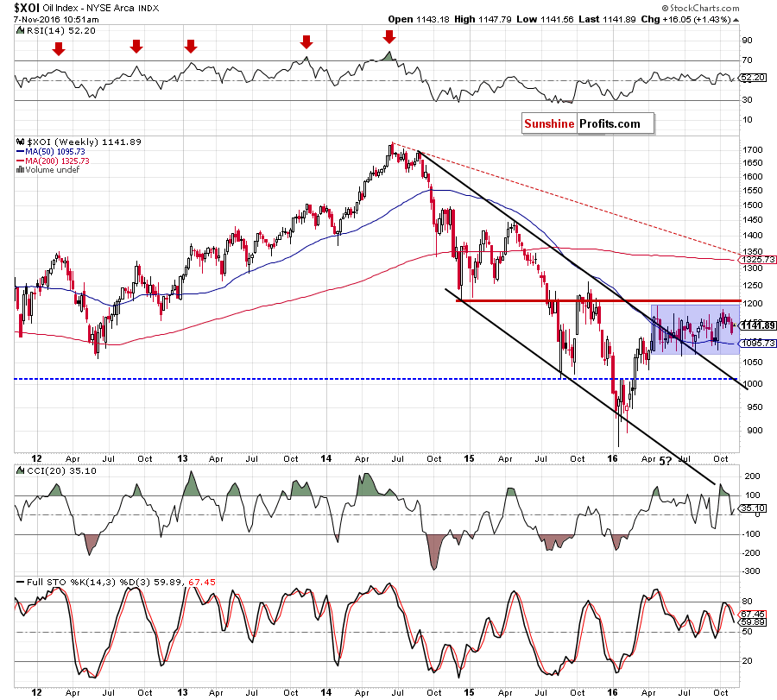The width and height of the screenshot is (777, 700).
Task: Click the black Full STO line marker
Action: pyautogui.click(x=21, y=582)
